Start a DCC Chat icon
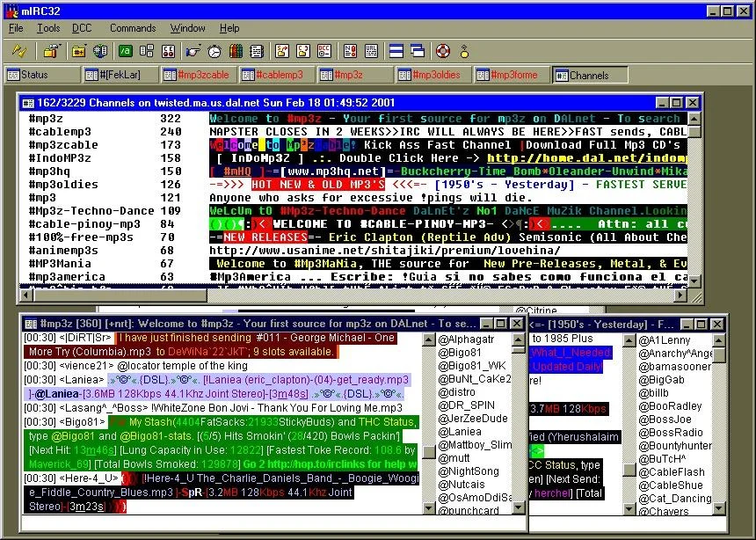This screenshot has width=756, height=540. tap(302, 50)
